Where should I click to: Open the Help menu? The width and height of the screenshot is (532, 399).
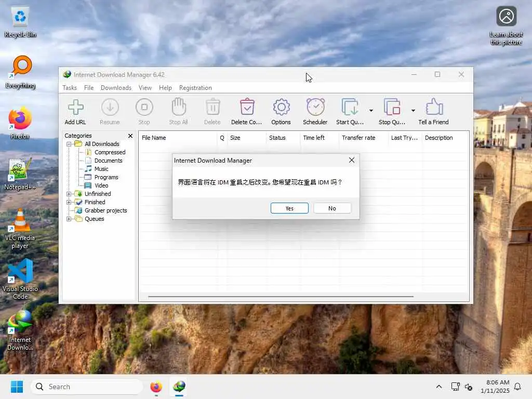tap(165, 88)
